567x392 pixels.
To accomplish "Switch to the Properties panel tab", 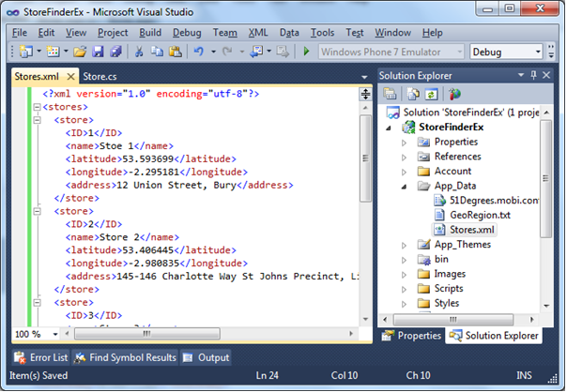I will (x=412, y=336).
